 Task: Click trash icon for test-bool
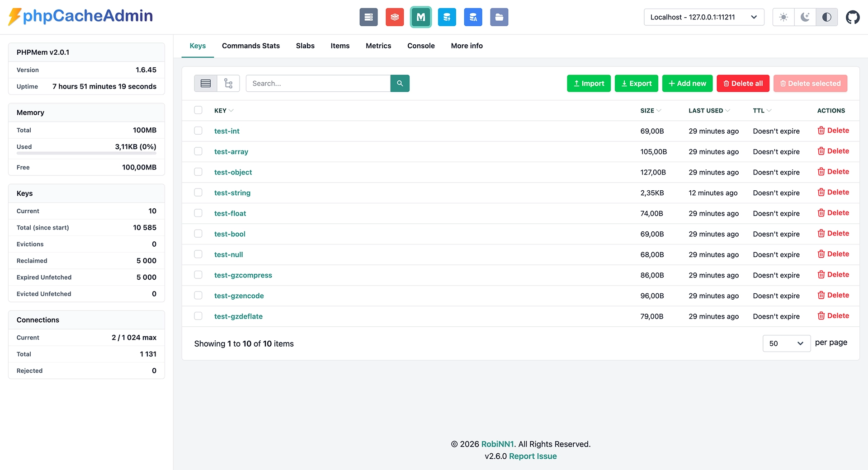click(821, 233)
